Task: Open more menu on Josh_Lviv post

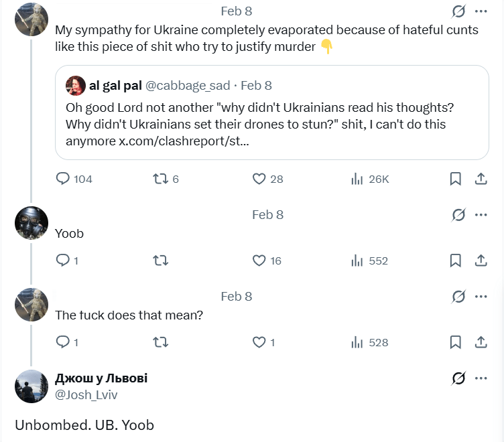Action: [481, 378]
